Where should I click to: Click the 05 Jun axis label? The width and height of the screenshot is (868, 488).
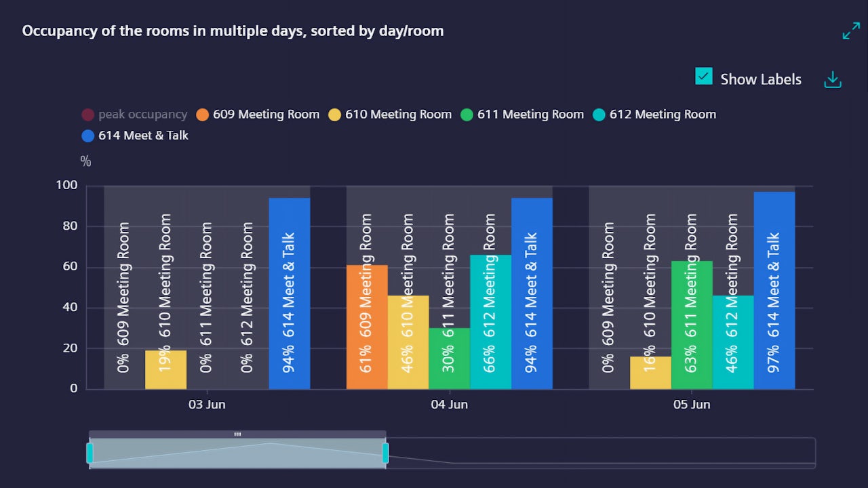coord(692,405)
